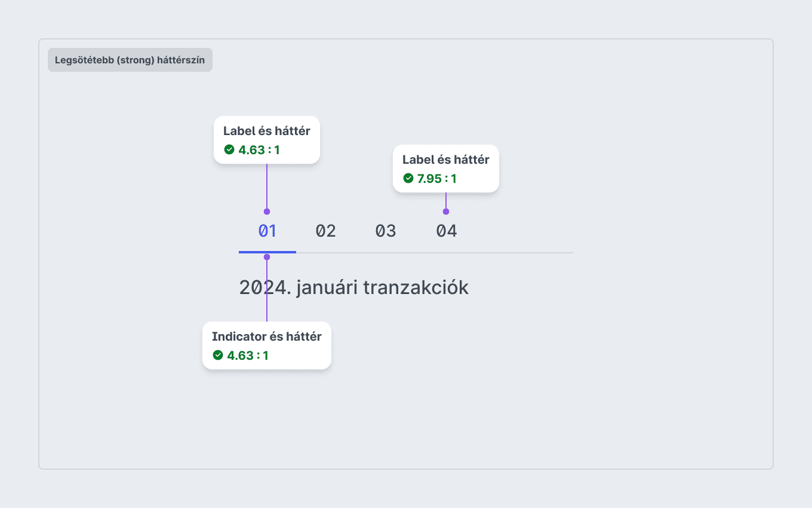The width and height of the screenshot is (812, 508).
Task: Click purple marker dot directly above tab 01
Action: (x=267, y=212)
